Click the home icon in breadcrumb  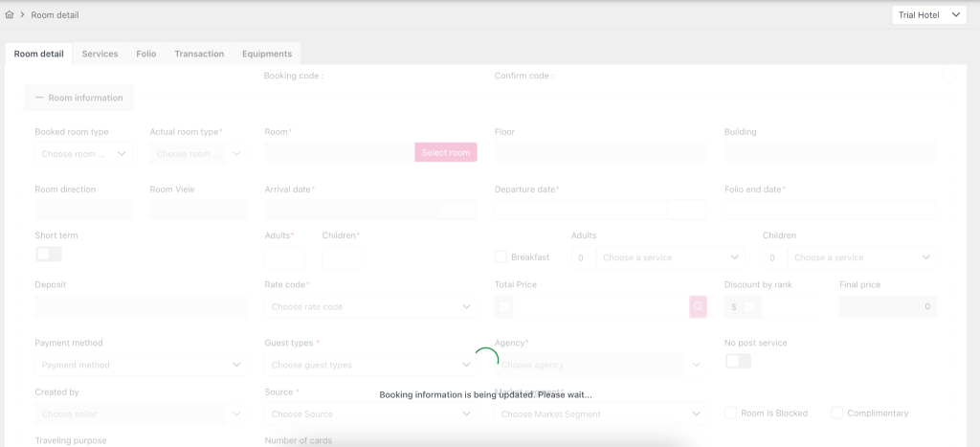pos(10,15)
